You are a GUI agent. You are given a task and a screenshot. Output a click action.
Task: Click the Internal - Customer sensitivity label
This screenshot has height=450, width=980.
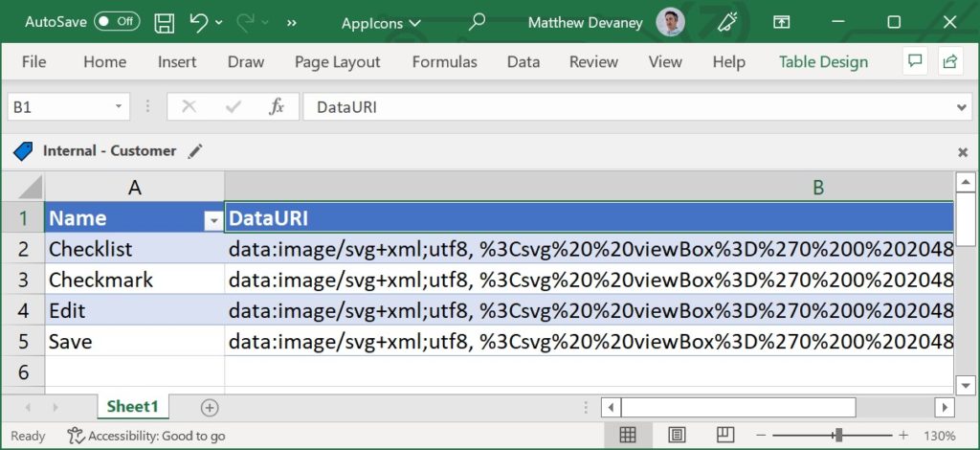coord(109,150)
